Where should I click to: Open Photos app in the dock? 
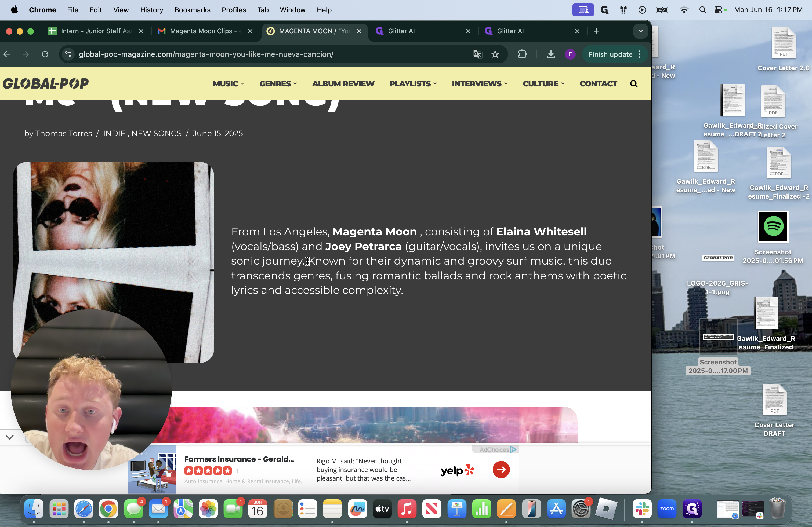(x=208, y=509)
